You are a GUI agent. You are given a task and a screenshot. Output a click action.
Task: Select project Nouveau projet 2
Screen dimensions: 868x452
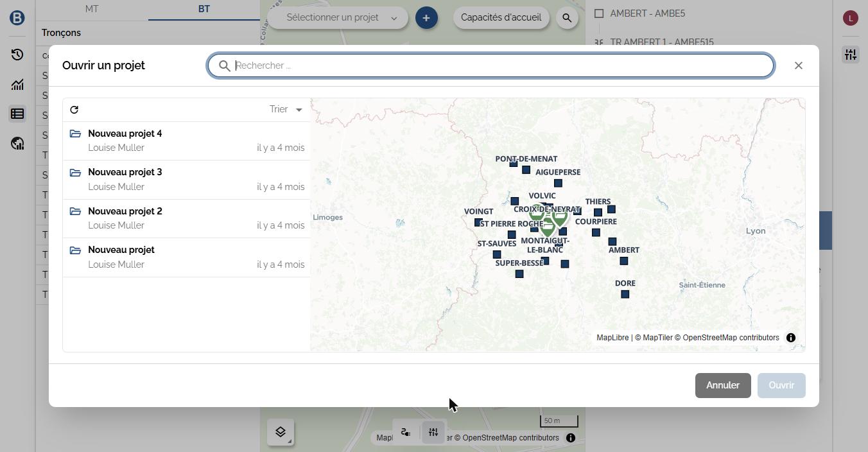point(186,218)
